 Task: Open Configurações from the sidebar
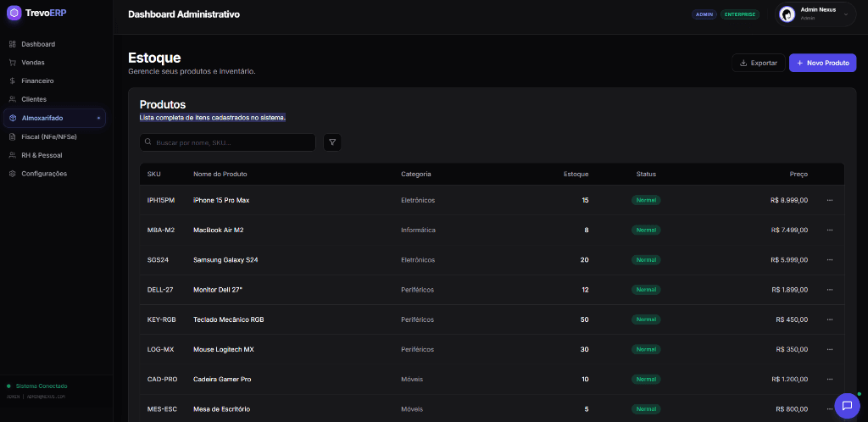[44, 174]
